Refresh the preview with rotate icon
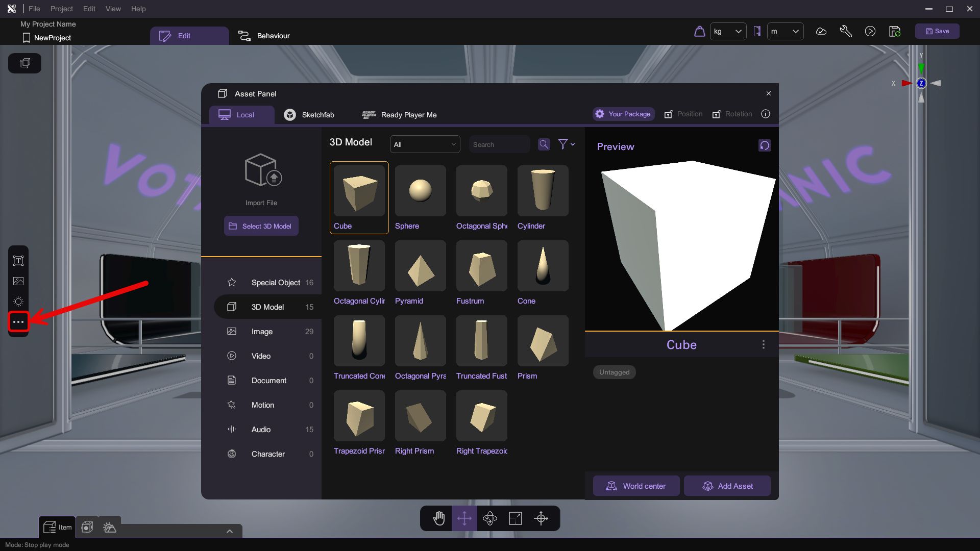The height and width of the screenshot is (551, 980). click(x=764, y=145)
